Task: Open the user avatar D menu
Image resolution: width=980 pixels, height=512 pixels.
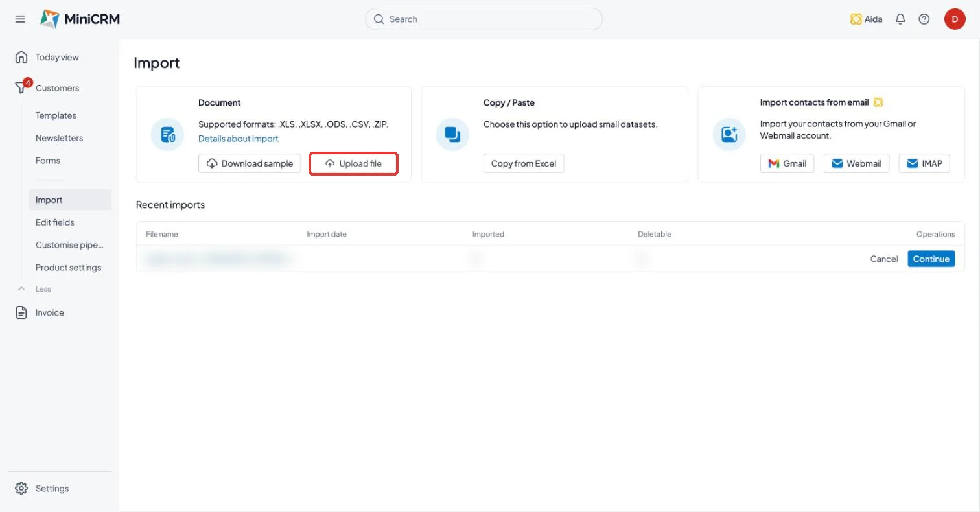Action: click(x=955, y=19)
